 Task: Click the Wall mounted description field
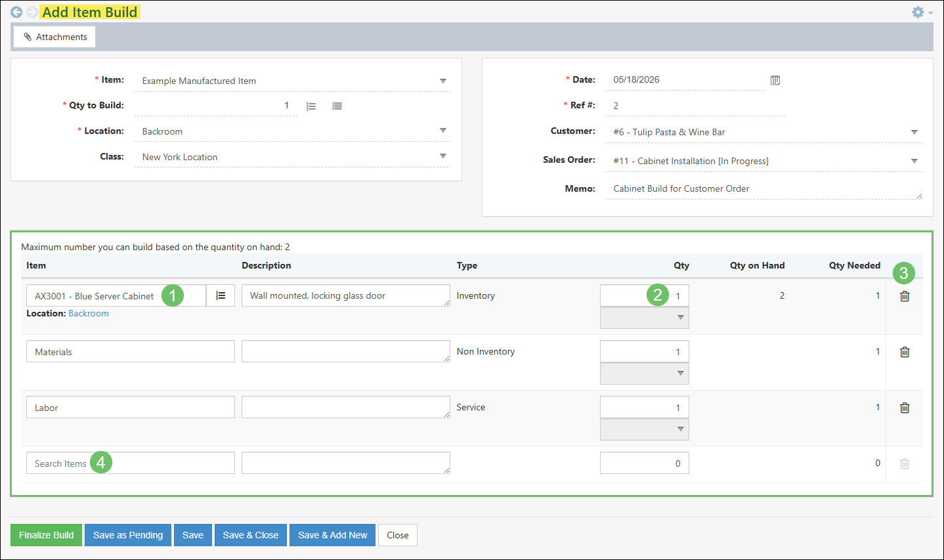coord(346,295)
